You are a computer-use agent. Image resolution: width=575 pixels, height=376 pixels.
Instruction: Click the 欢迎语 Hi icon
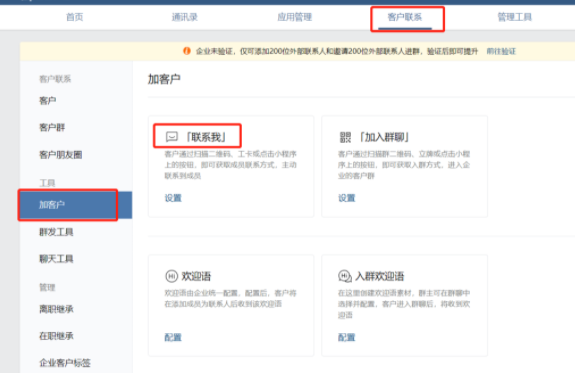[x=172, y=276]
